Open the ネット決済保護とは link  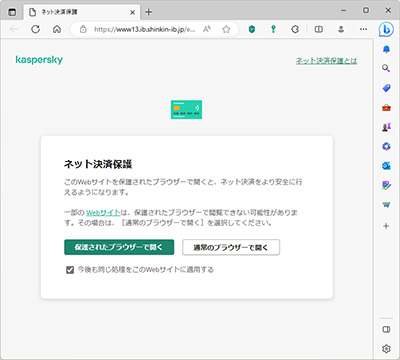[x=326, y=61]
